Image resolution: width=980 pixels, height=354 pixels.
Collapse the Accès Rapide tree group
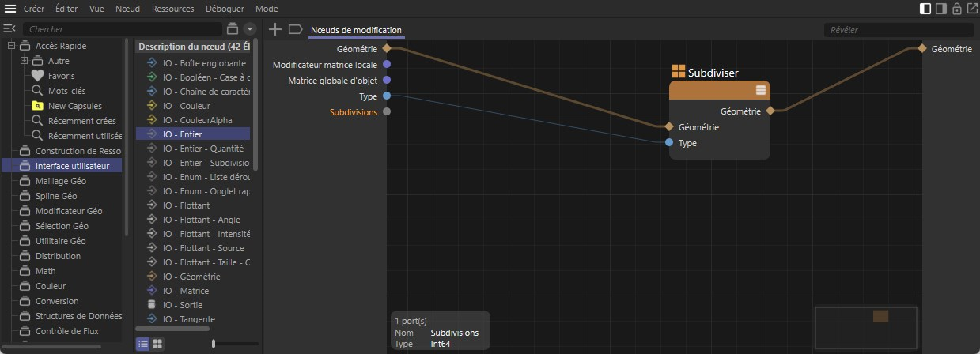11,46
